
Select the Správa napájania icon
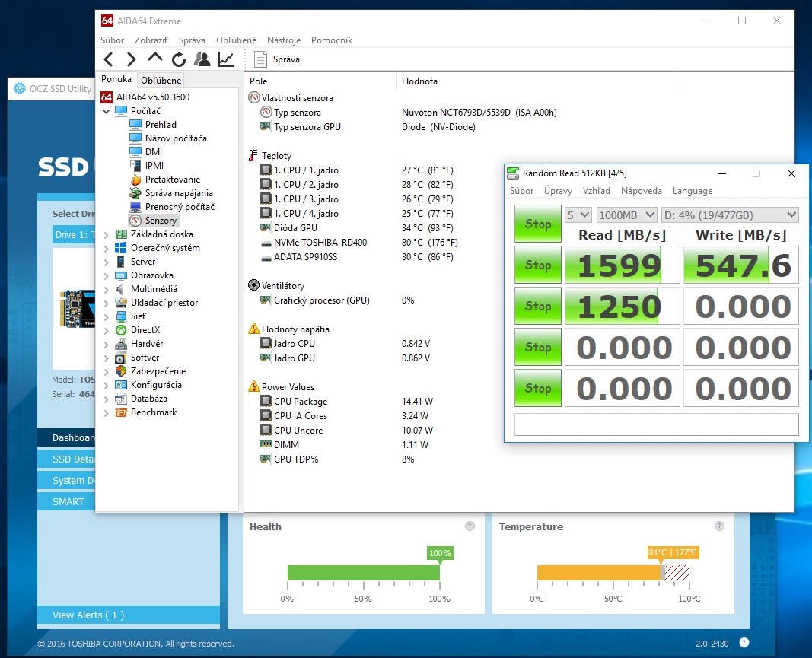tap(135, 193)
